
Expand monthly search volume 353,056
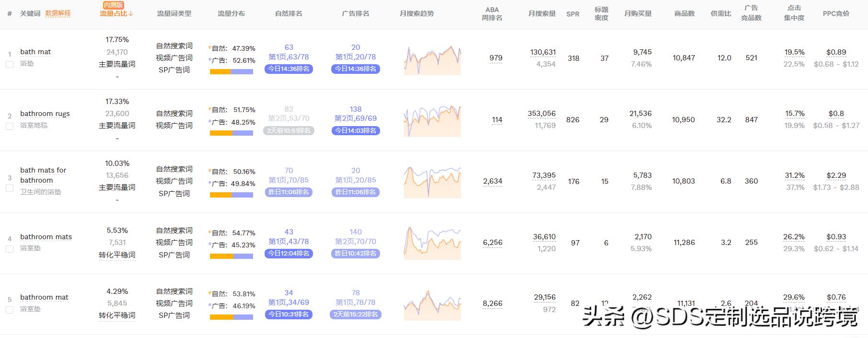[x=542, y=114]
